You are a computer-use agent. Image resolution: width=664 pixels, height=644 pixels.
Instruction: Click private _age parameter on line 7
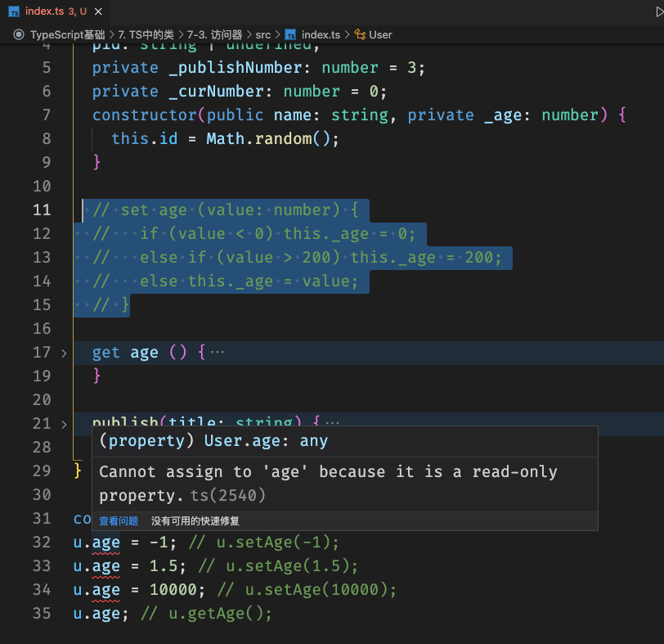point(465,115)
